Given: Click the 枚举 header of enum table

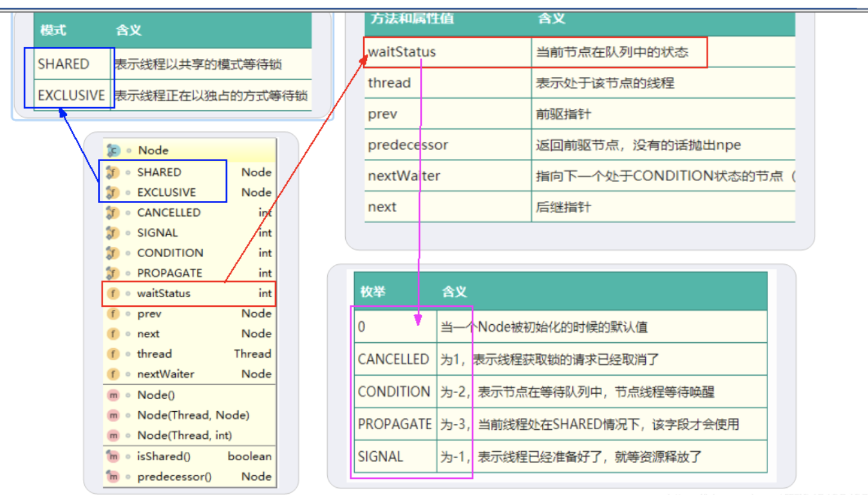Looking at the screenshot, I should click(x=373, y=292).
